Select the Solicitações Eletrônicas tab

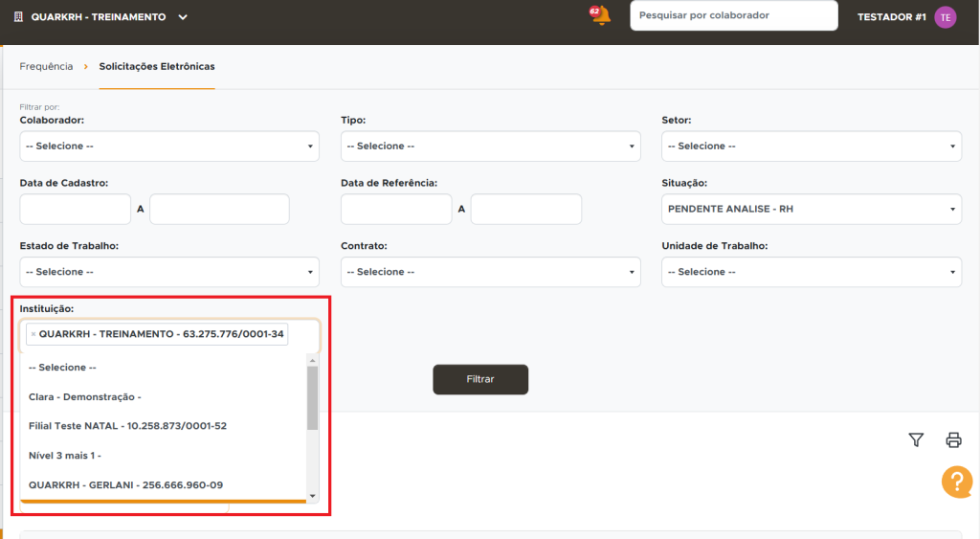coord(157,67)
